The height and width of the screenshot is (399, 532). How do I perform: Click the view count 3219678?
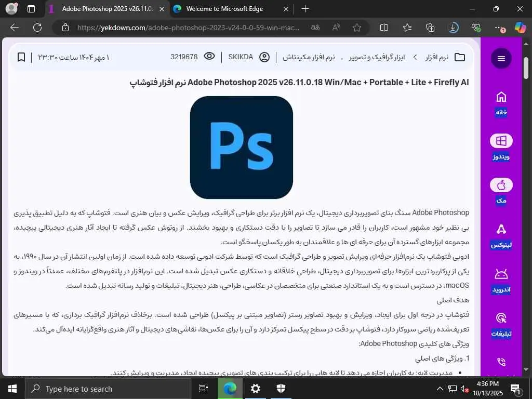(184, 57)
